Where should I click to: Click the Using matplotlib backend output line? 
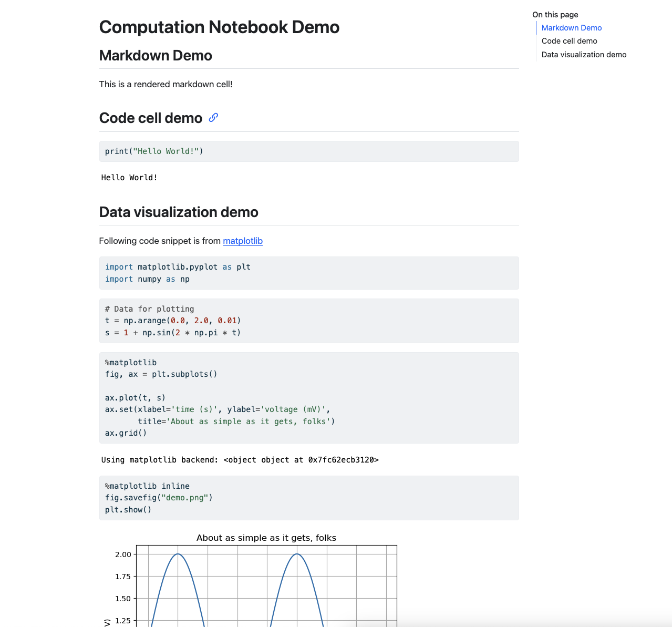pos(240,460)
